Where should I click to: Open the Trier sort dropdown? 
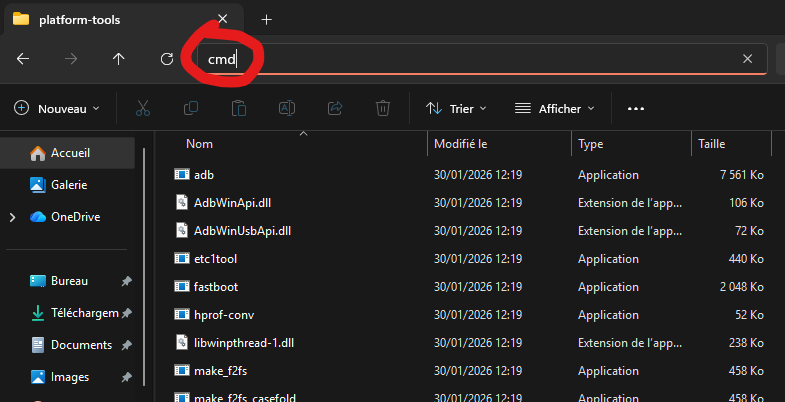pos(456,109)
